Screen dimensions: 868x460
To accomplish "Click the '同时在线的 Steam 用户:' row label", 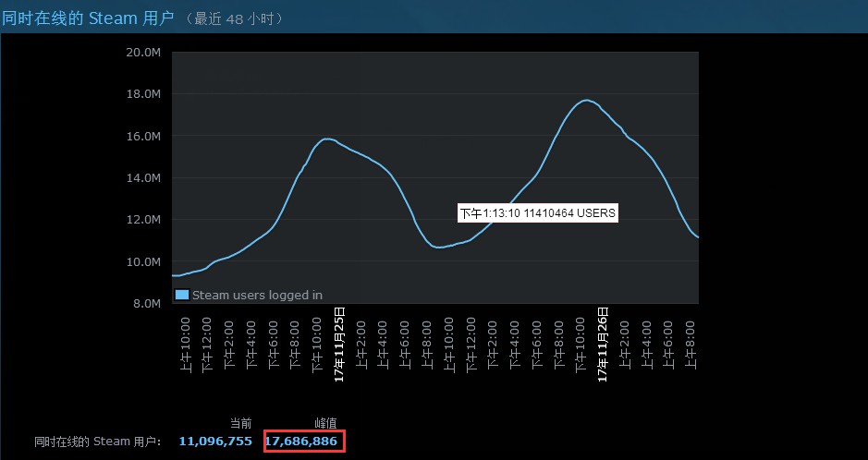I will pos(98,442).
